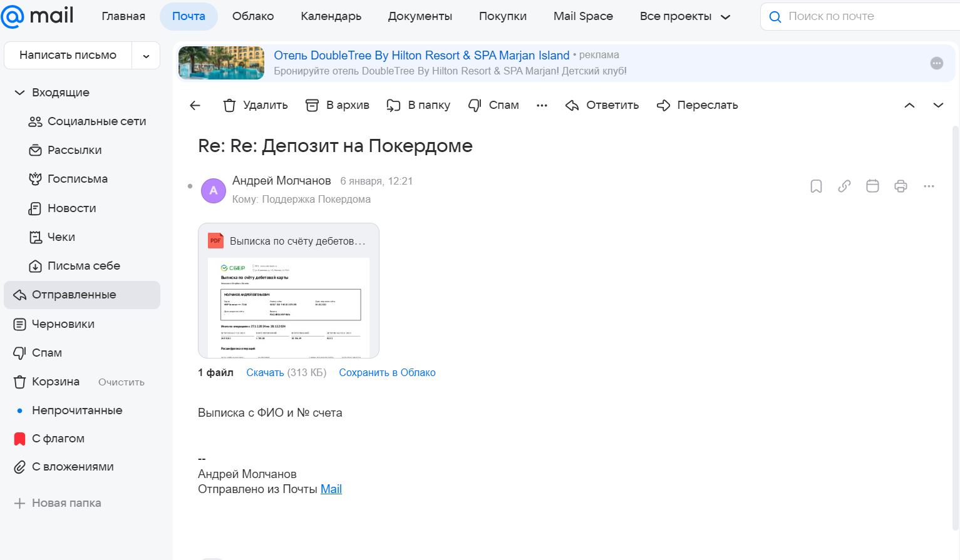Click the Письма себе download icon
This screenshot has height=560, width=960.
pyautogui.click(x=36, y=267)
